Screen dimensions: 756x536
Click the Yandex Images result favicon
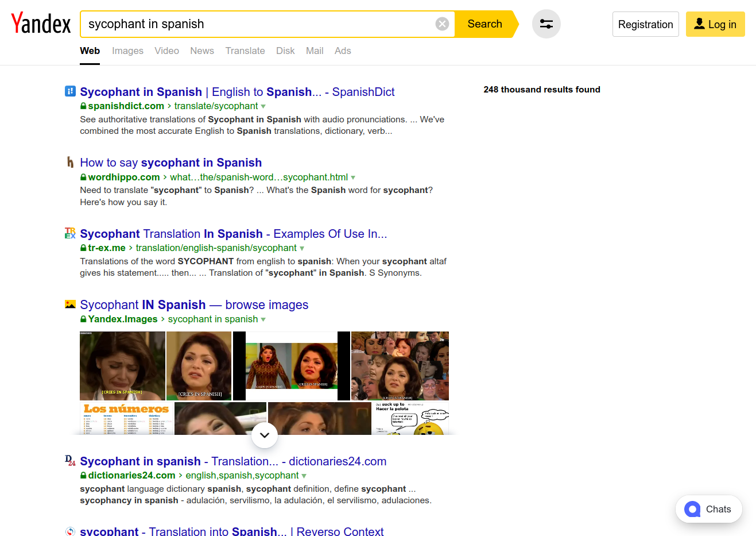70,304
